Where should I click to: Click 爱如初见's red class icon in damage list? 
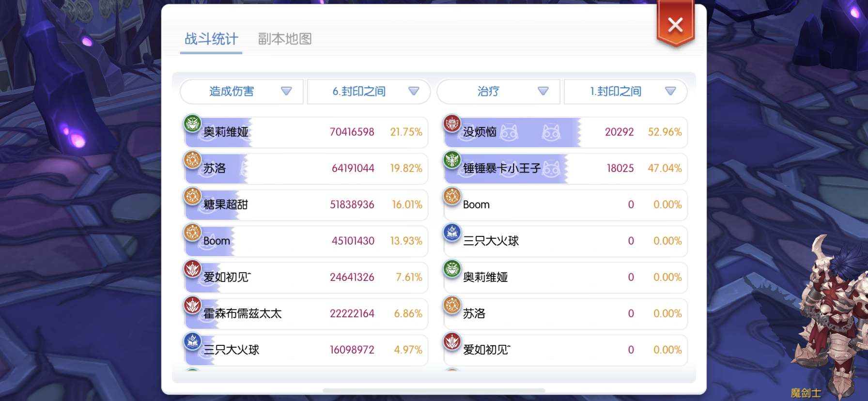pos(192,269)
